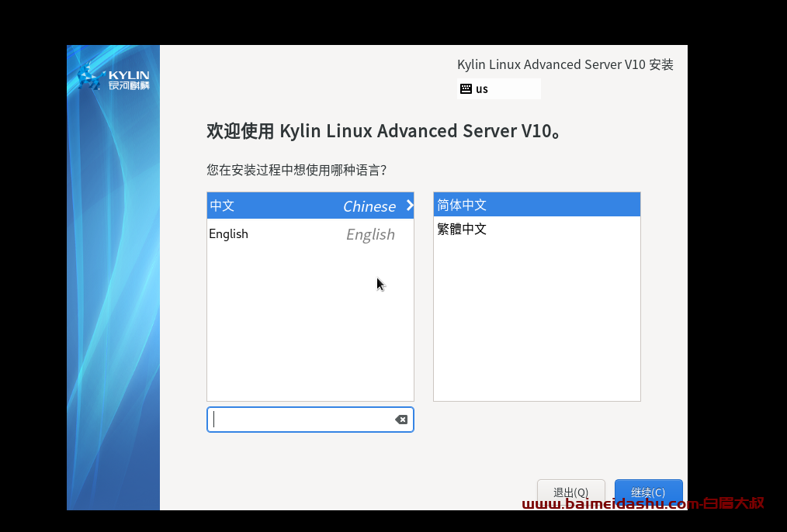Click the keyboard layout icon
787x532 pixels.
pyautogui.click(x=466, y=88)
